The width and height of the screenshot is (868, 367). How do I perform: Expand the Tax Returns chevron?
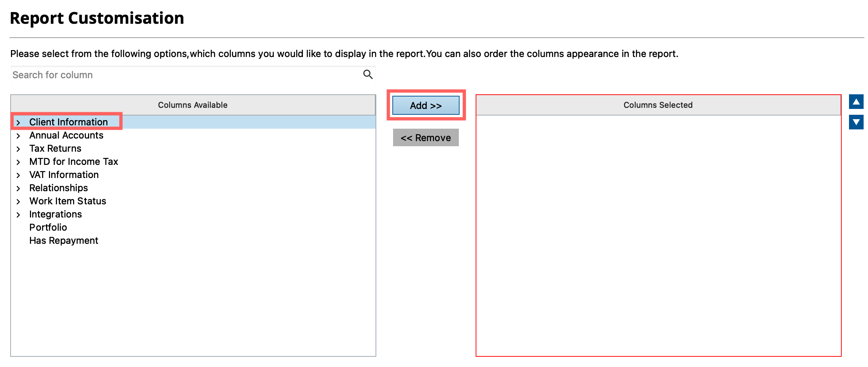point(18,149)
